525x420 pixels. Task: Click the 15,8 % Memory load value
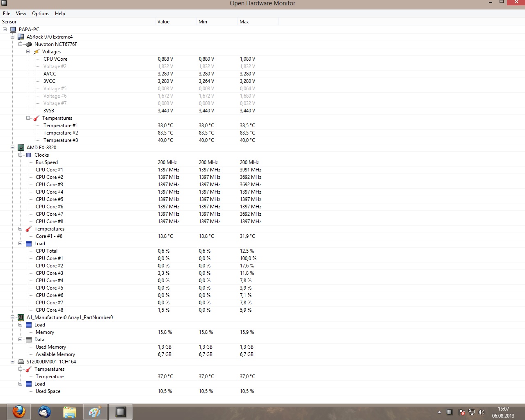165,332
